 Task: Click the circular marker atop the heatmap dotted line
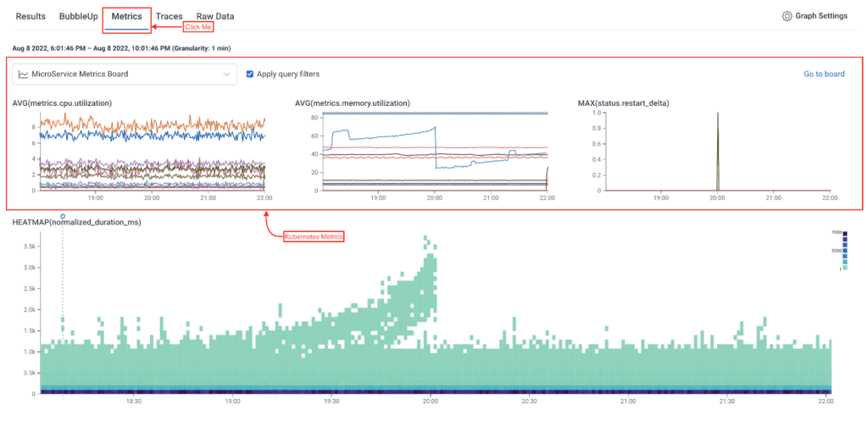pos(63,217)
